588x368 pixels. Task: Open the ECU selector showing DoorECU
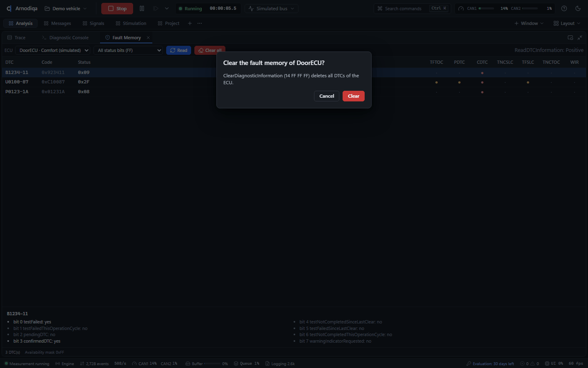click(53, 50)
